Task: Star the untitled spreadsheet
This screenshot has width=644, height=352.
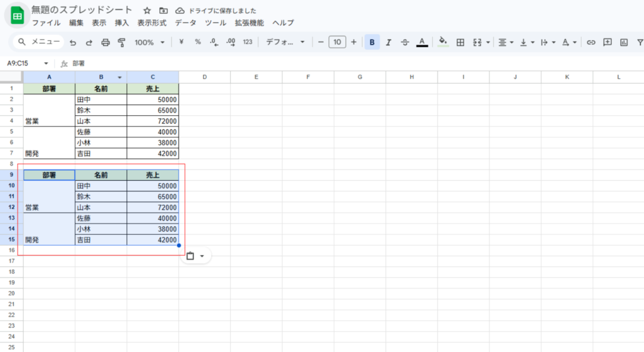Action: point(147,11)
